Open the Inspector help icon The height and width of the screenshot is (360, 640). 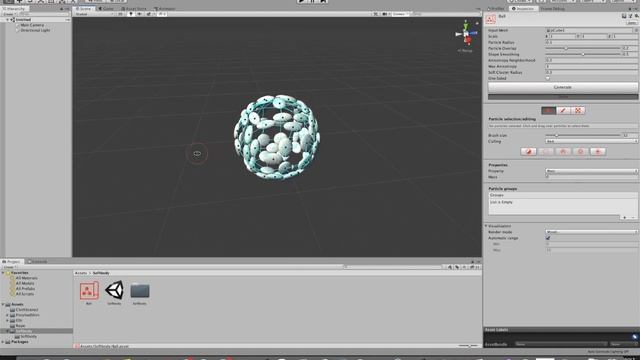[624, 16]
